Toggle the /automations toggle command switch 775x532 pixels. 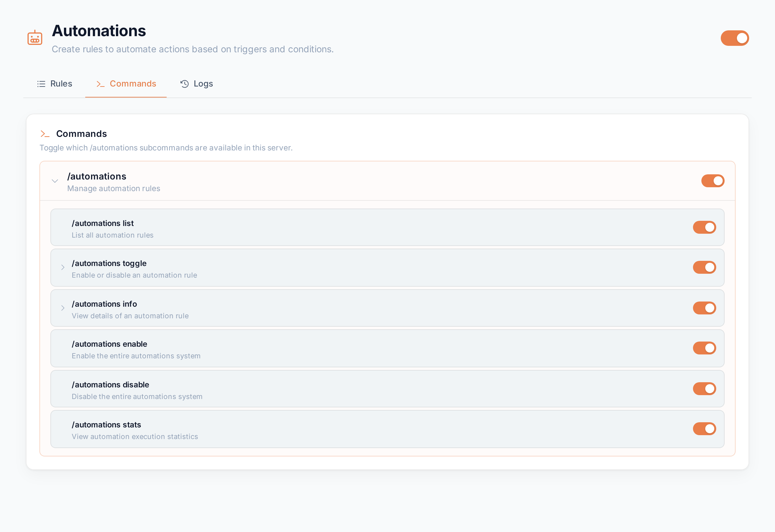pos(704,267)
